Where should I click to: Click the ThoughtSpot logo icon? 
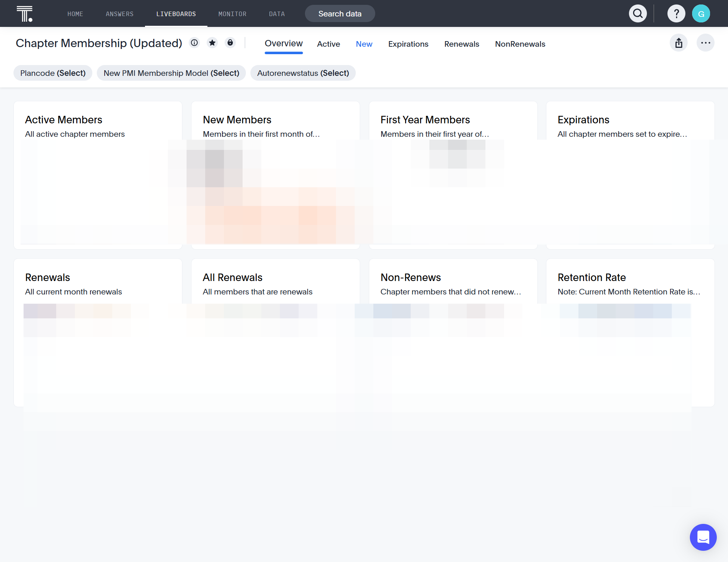[25, 14]
